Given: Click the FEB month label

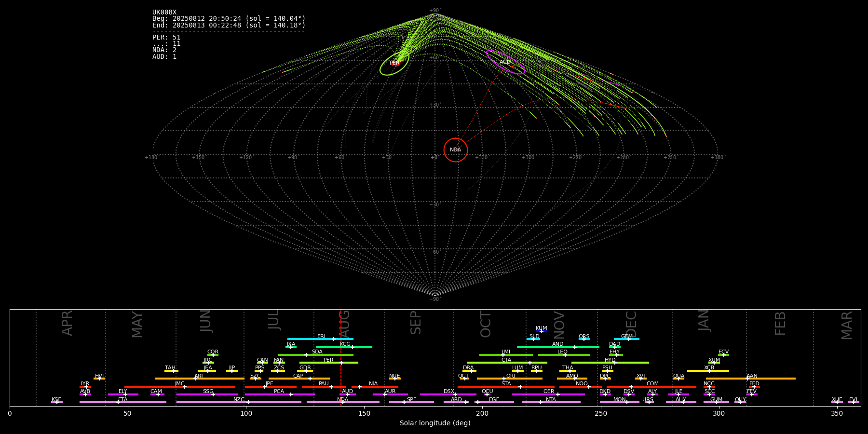Looking at the screenshot, I should tap(780, 324).
